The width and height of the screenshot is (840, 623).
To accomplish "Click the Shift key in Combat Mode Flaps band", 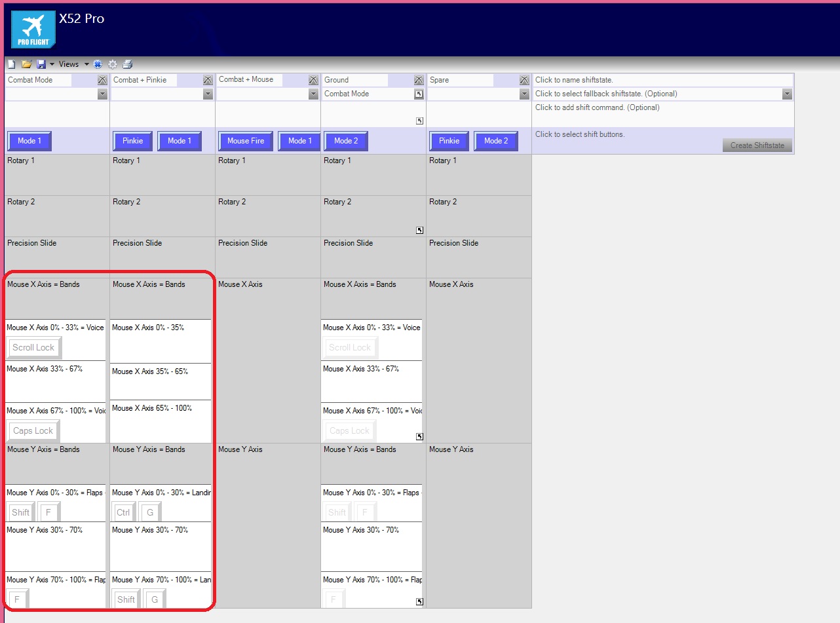I will [21, 512].
